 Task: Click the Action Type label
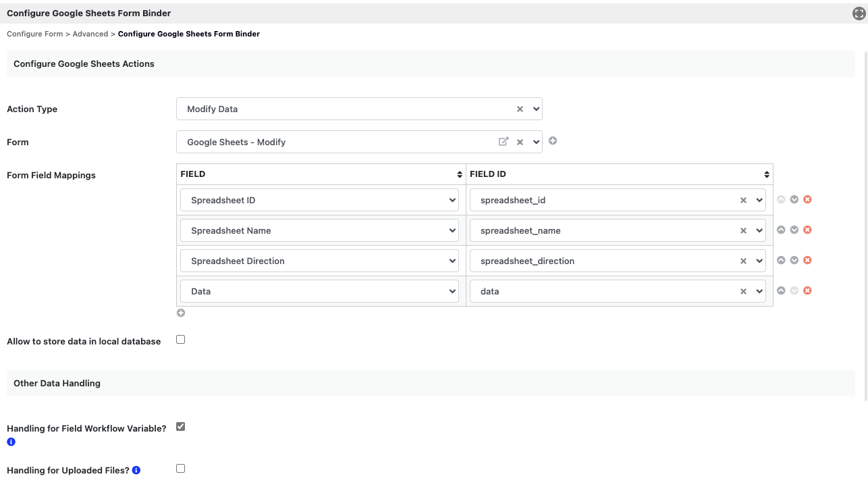[32, 109]
